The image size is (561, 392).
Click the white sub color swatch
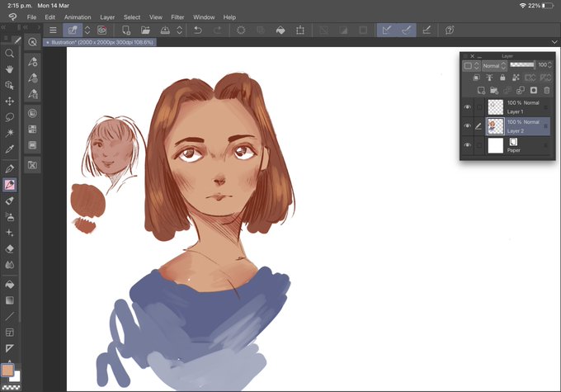(x=16, y=377)
